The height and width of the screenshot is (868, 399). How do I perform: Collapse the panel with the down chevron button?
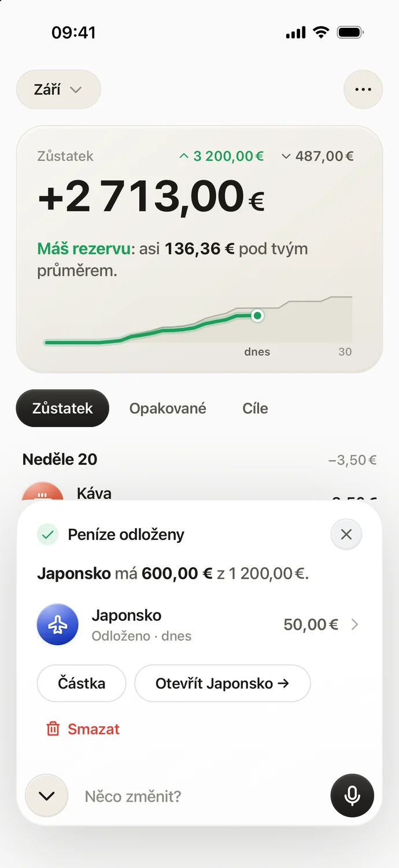point(47,796)
